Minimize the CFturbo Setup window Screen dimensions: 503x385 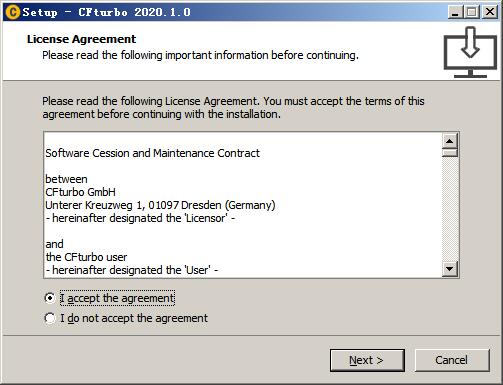coord(455,12)
